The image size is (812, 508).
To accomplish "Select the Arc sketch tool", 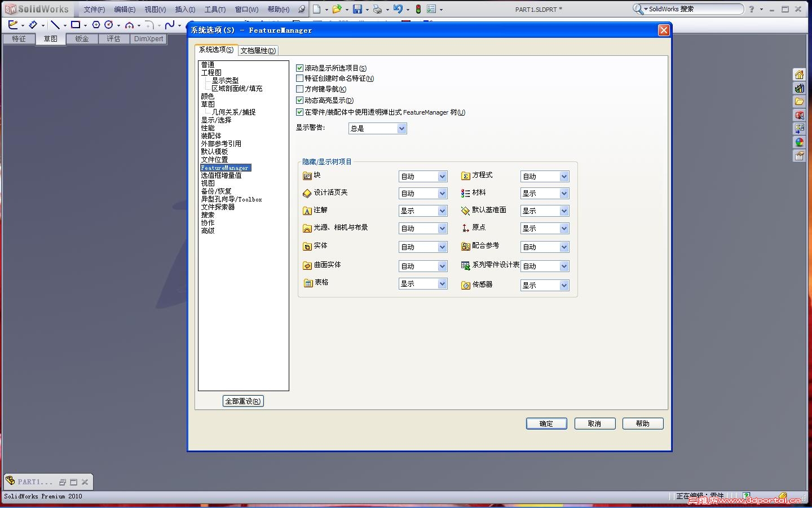I will (x=130, y=25).
